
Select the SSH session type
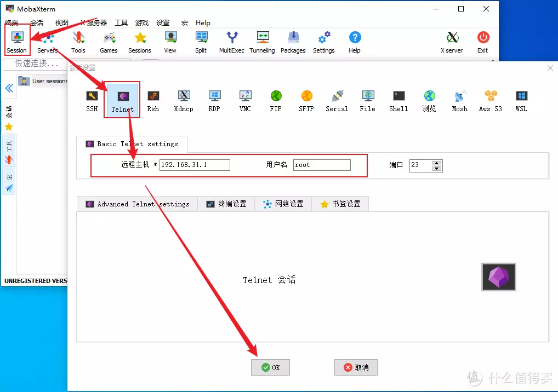pyautogui.click(x=92, y=101)
